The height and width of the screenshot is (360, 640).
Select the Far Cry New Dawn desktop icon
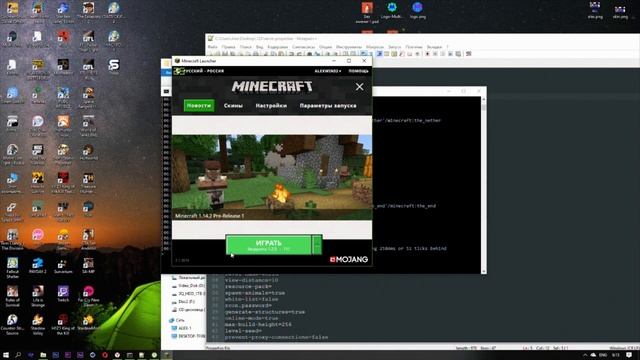(x=88, y=296)
